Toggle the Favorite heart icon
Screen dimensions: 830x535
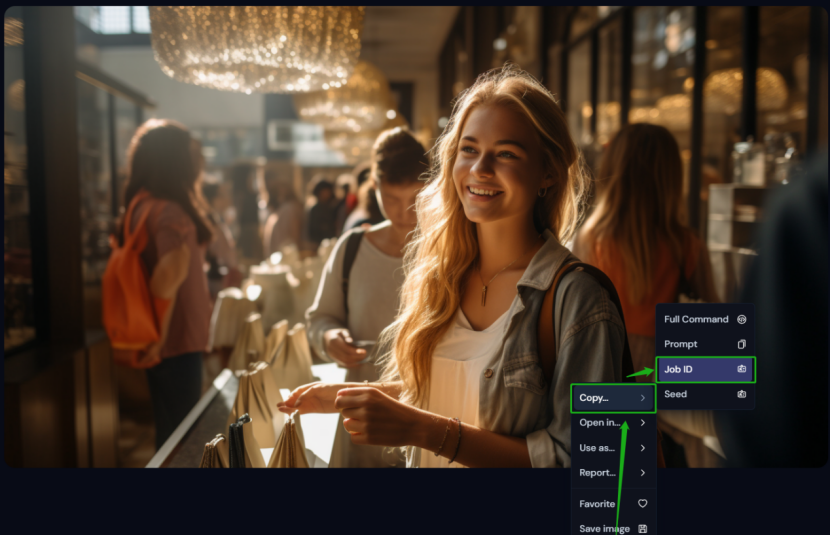643,503
